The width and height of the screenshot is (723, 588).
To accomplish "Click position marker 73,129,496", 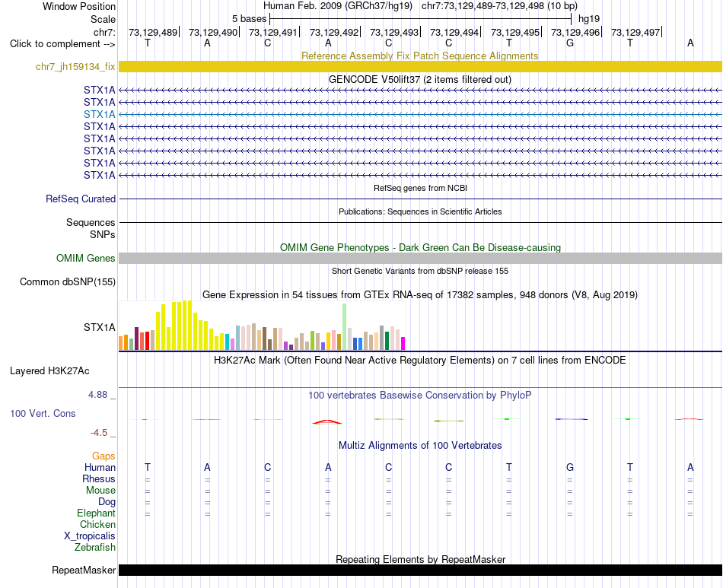I will (x=575, y=32).
